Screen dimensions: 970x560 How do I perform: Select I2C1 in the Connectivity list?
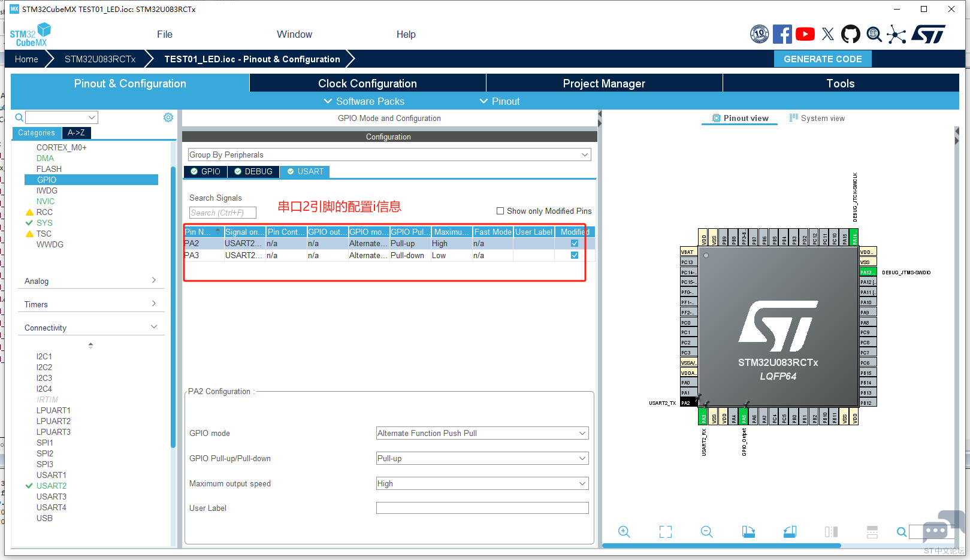tap(44, 356)
